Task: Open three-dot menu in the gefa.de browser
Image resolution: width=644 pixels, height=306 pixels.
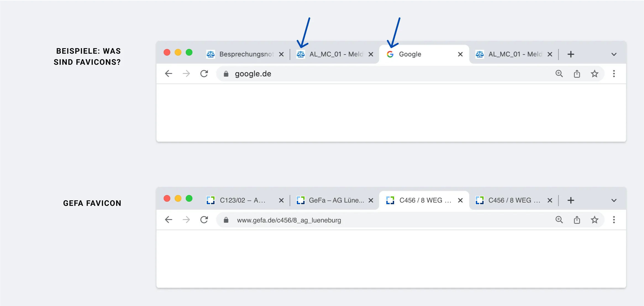Action: tap(614, 220)
